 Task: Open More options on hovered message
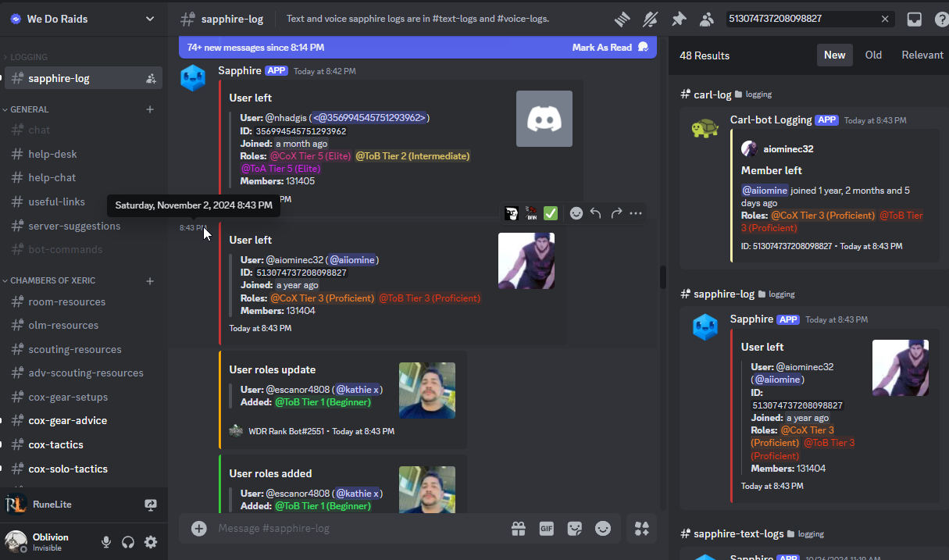coord(636,213)
